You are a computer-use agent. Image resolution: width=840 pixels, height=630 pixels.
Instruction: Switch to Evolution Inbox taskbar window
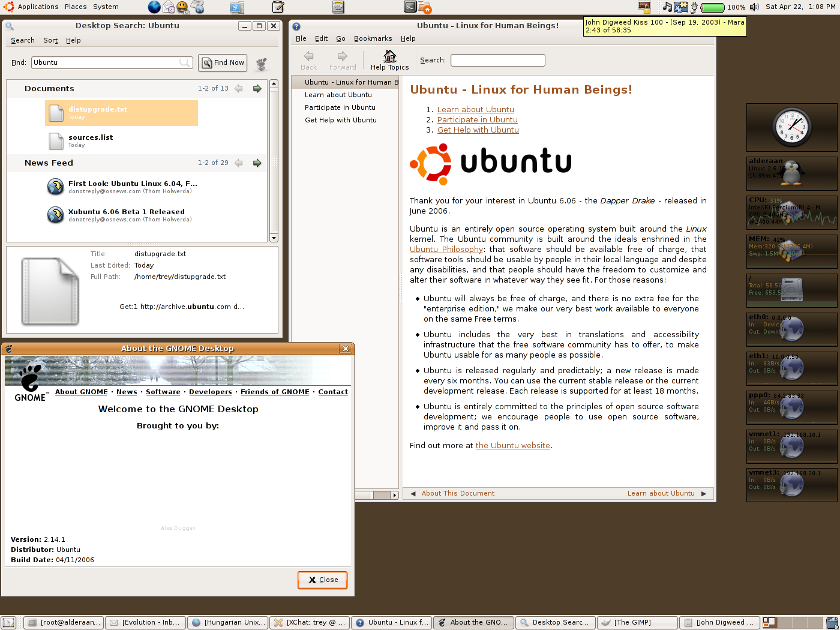pos(145,623)
